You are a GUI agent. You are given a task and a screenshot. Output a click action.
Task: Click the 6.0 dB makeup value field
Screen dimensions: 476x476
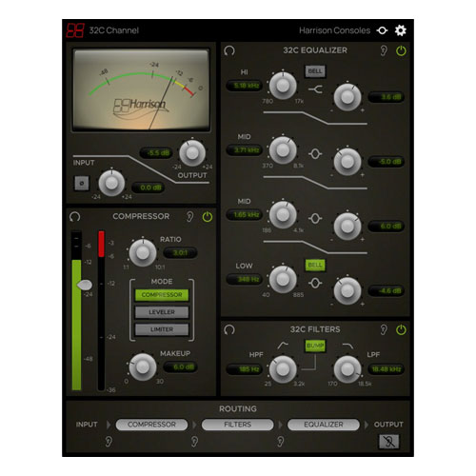click(180, 367)
